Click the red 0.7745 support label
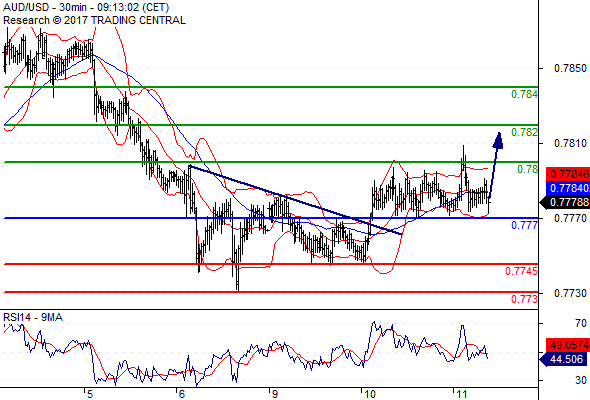This screenshot has width=590, height=400. 522,271
